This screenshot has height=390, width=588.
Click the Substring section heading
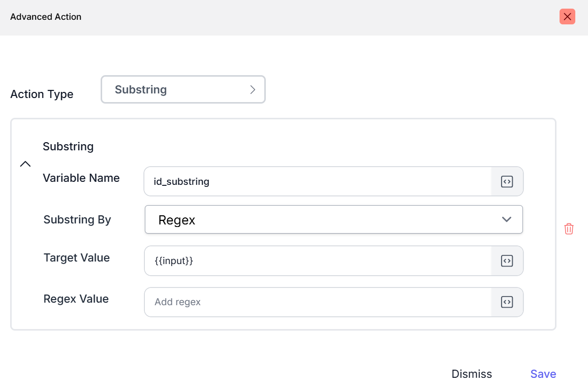point(68,147)
